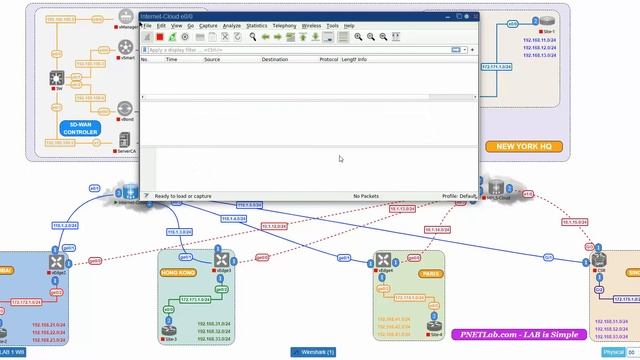This screenshot has height=360, width=640.
Task: Open the Wireless menu
Action: (311, 26)
